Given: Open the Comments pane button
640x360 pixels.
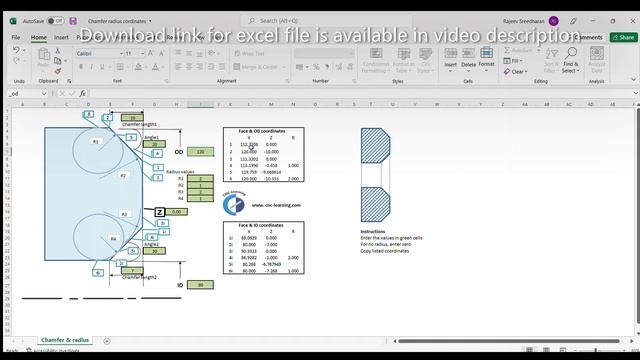Looking at the screenshot, I should 586,37.
